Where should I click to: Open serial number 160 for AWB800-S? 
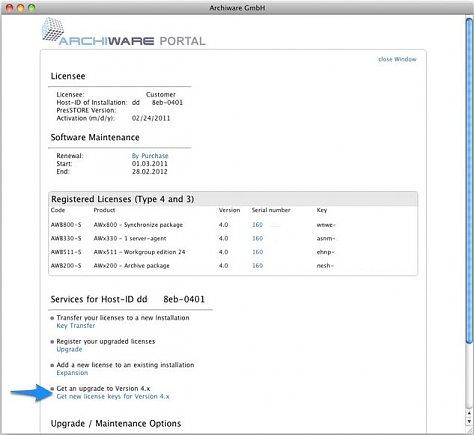(257, 225)
